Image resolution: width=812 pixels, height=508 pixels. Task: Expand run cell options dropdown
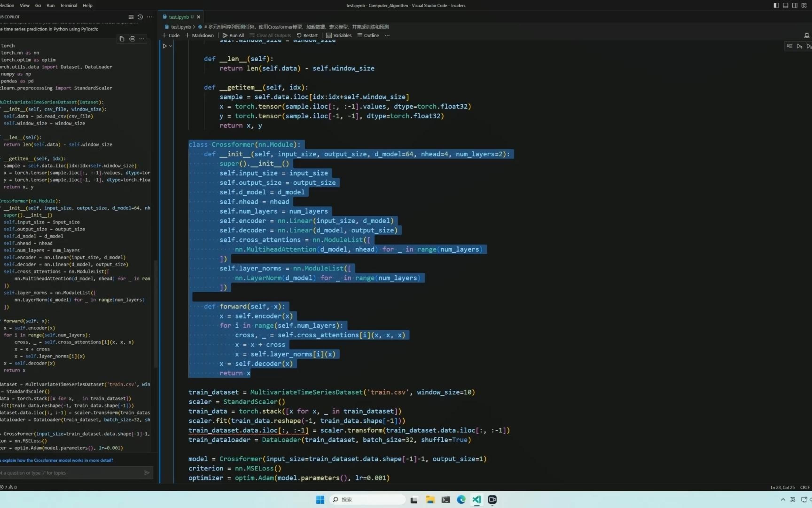coord(170,46)
